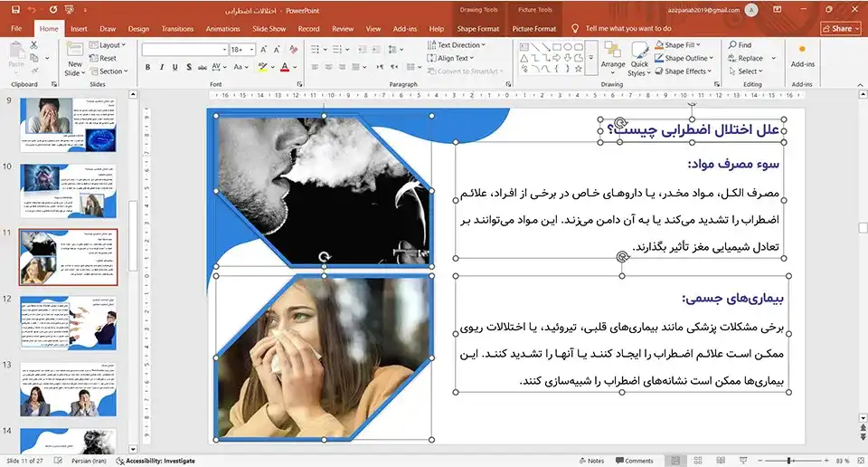This screenshot has height=467, width=868.
Task: Open the Shape Fill dropdown
Action: coord(677,45)
